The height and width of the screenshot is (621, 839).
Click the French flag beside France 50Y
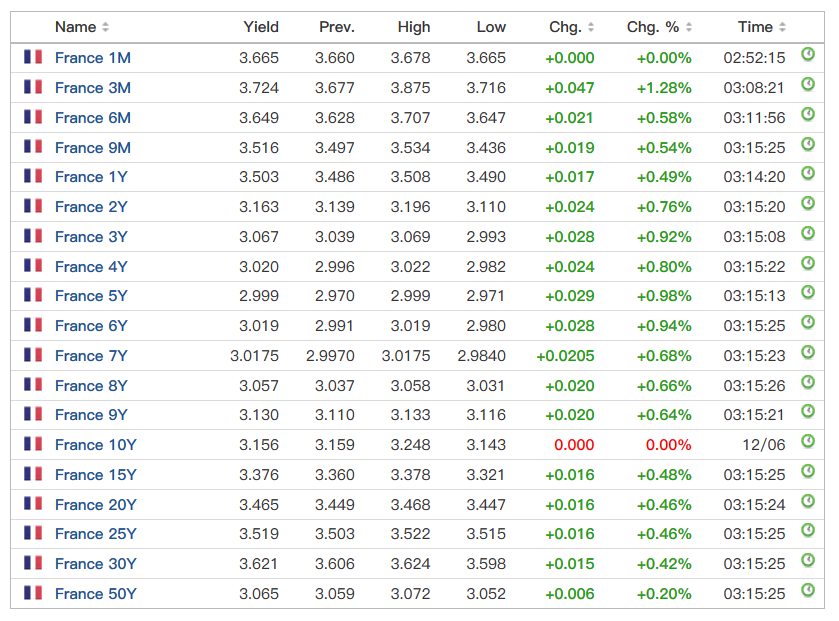(x=33, y=593)
